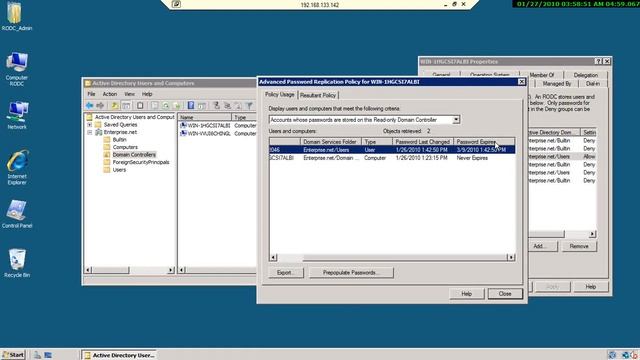The height and width of the screenshot is (360, 640).
Task: Select the Users folder in tree
Action: (x=119, y=170)
